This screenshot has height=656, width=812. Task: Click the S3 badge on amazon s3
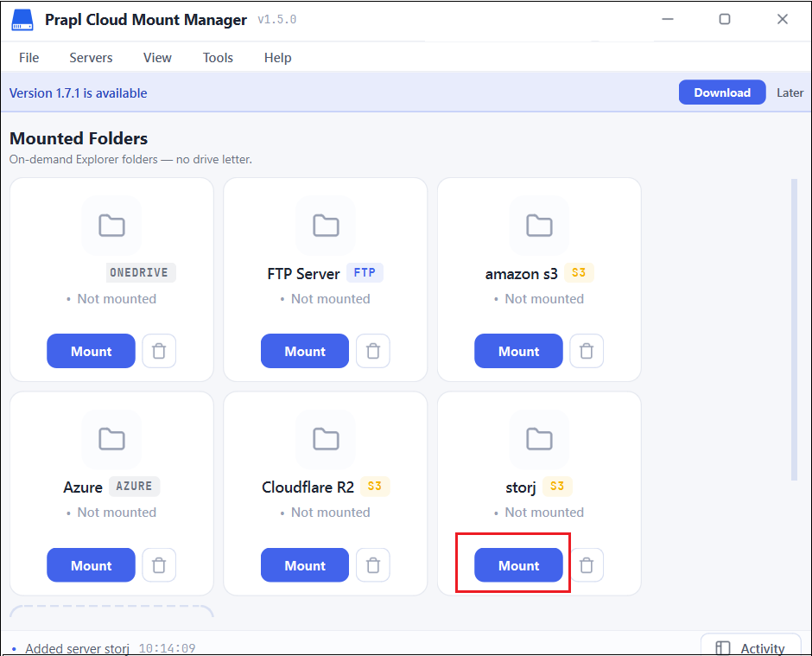click(x=579, y=272)
